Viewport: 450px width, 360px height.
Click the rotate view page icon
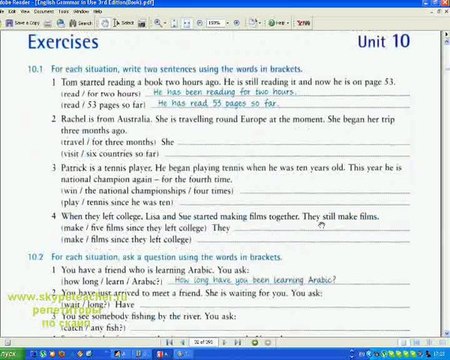pos(253,23)
